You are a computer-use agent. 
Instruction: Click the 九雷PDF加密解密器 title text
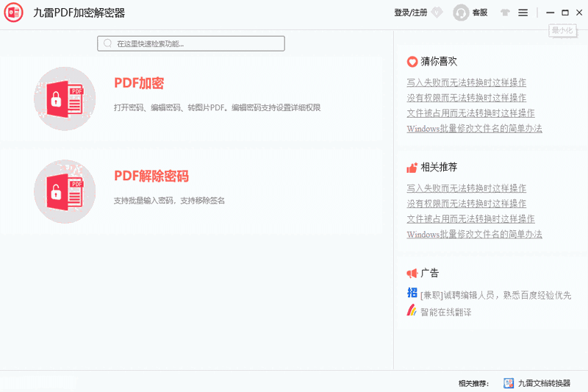click(79, 13)
